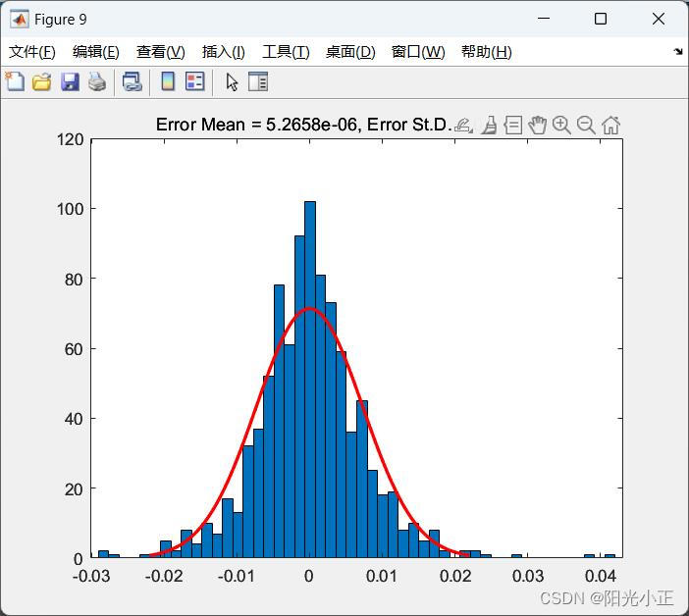Insert a legend from the toolbar
This screenshot has height=616, width=689.
(194, 81)
